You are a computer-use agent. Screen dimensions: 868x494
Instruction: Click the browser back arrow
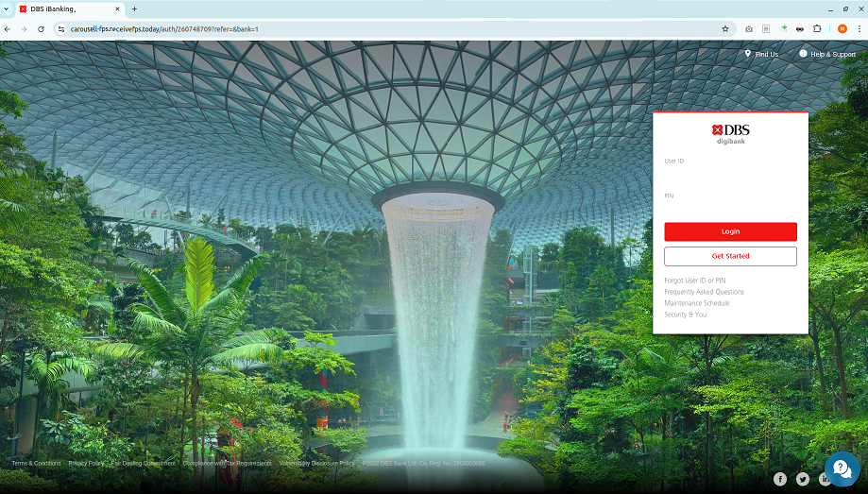[8, 28]
